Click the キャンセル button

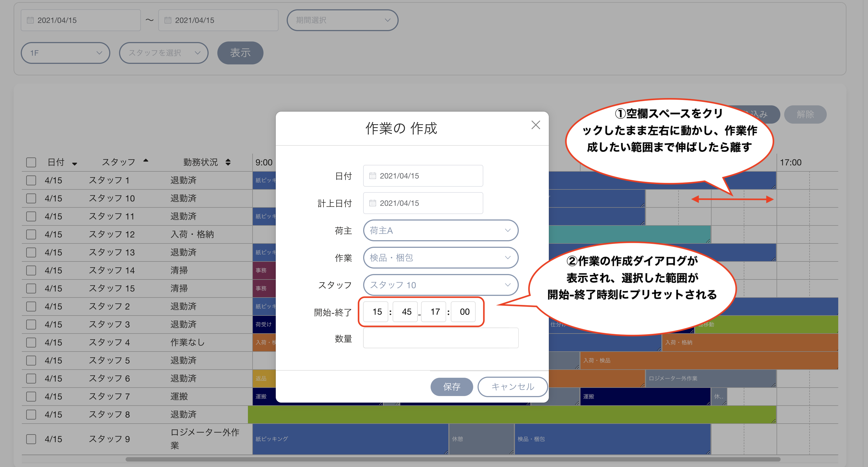(x=512, y=386)
